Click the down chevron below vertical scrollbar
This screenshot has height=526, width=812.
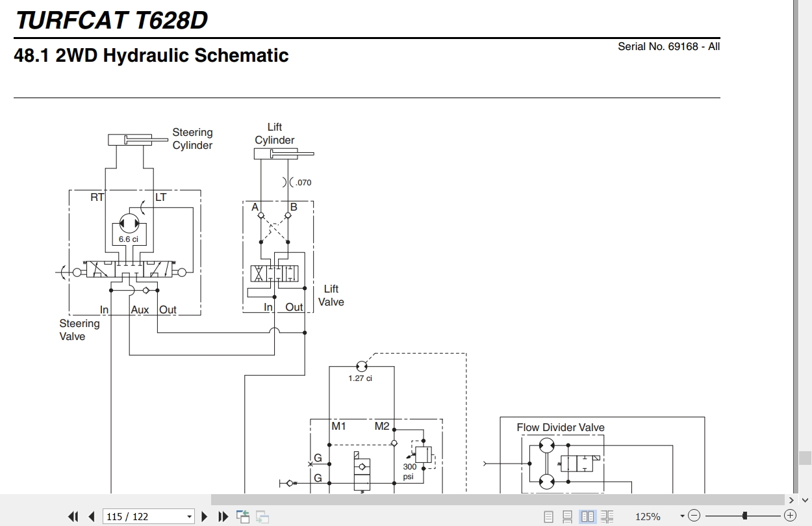coord(806,500)
